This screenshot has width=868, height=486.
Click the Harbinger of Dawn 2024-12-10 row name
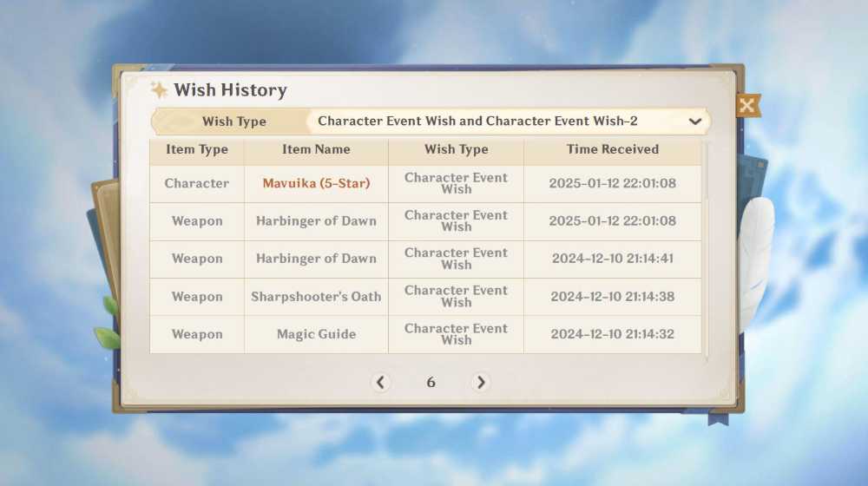tap(316, 259)
